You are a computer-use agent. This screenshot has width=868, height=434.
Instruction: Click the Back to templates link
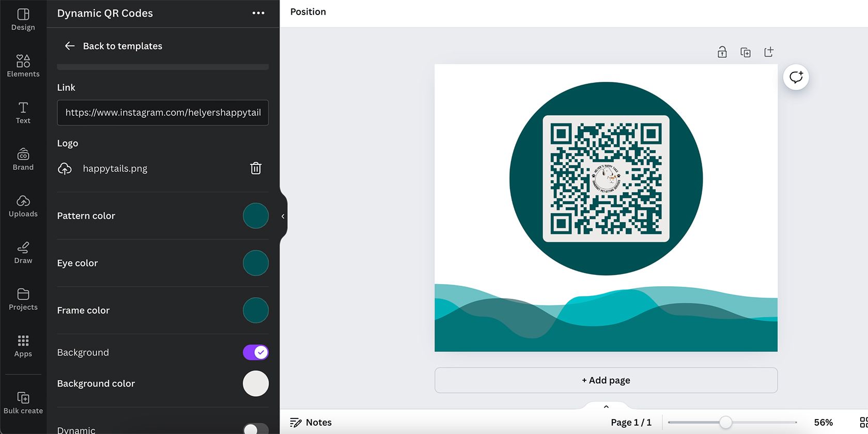[x=122, y=46]
